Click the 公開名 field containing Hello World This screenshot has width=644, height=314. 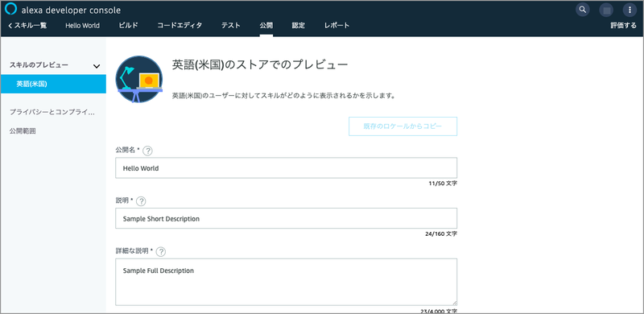[x=287, y=167]
